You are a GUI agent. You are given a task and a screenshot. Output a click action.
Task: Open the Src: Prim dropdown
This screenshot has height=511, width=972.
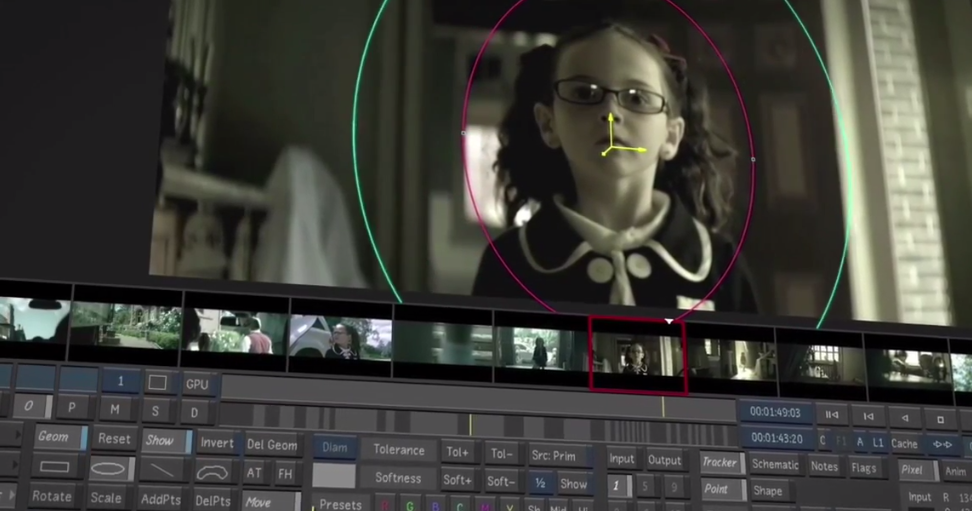[x=559, y=456]
